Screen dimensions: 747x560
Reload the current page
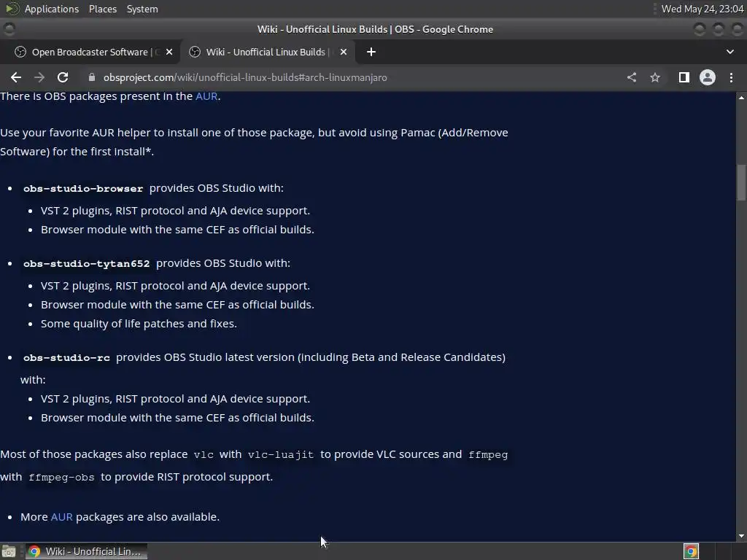[x=63, y=77]
